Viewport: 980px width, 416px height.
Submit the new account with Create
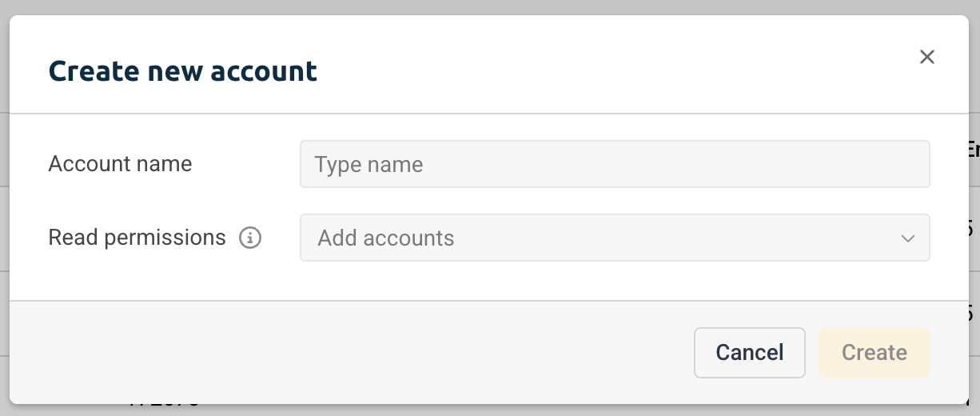pos(874,353)
